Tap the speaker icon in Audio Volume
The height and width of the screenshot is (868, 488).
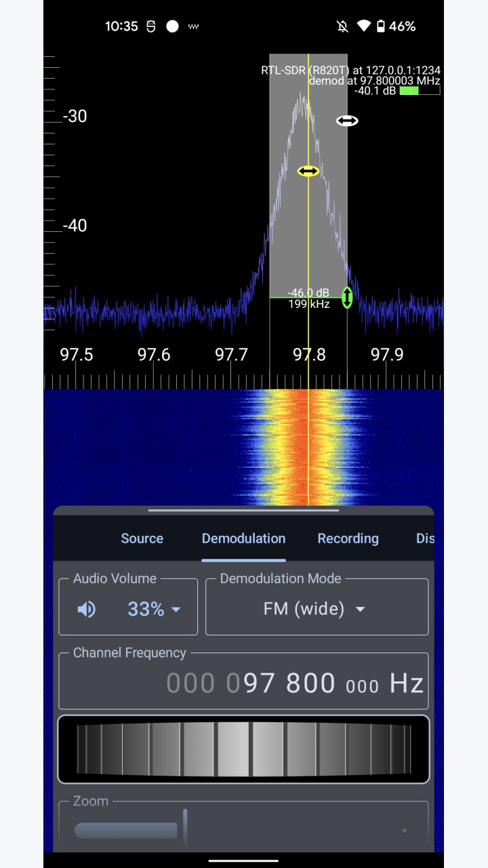[86, 609]
